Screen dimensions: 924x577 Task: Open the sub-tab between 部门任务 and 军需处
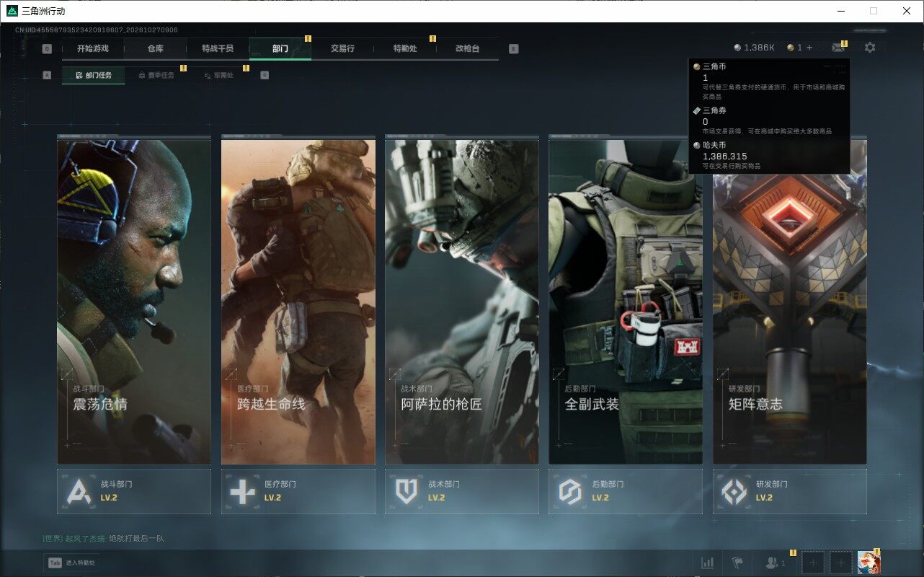pos(156,75)
